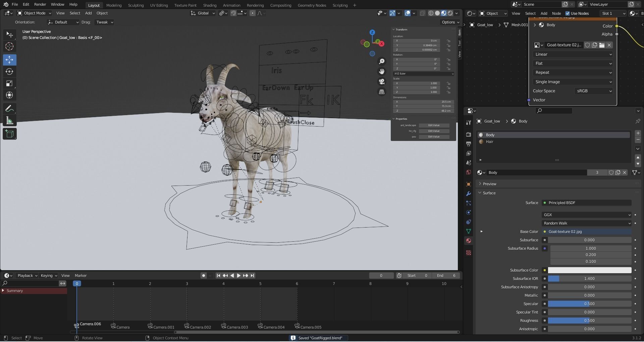Toggle Use Nodes checkbox
The height and width of the screenshot is (342, 644).
(x=568, y=13)
